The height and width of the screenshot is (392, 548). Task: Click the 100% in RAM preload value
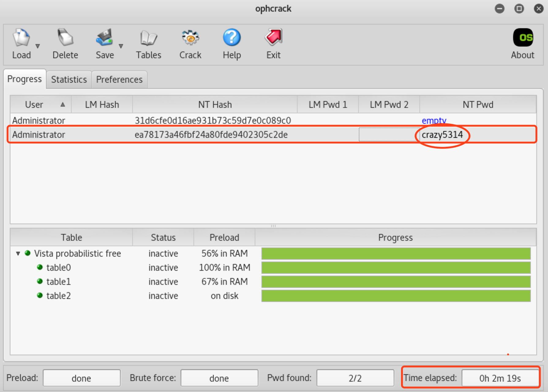224,268
